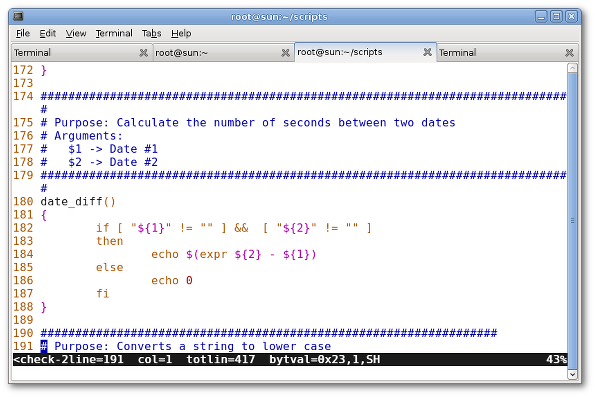Click the echo $(expr ...) line

(234, 254)
